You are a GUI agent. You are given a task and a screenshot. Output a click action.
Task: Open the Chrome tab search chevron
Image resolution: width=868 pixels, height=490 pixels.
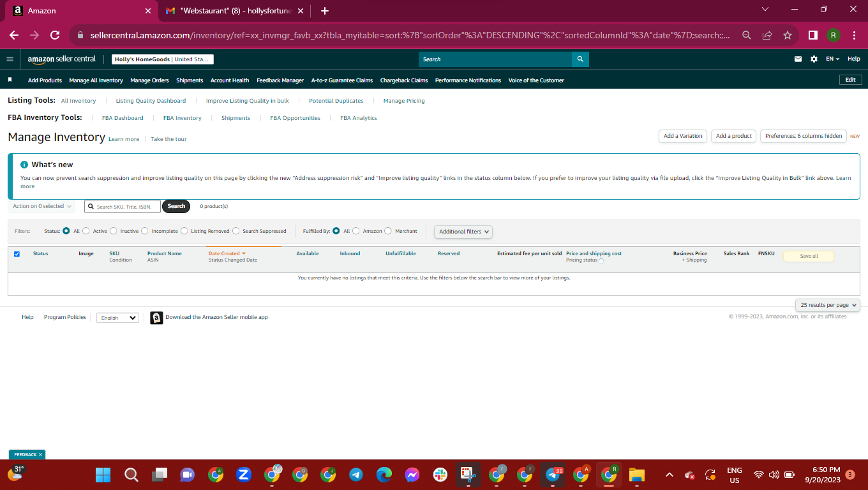(765, 10)
